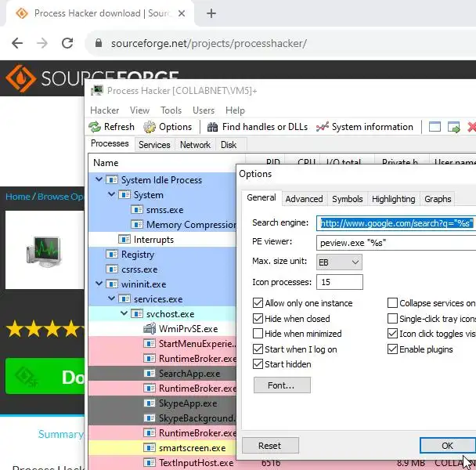The image size is (476, 470).
Task: Click the Registry process icon
Action: click(112, 255)
